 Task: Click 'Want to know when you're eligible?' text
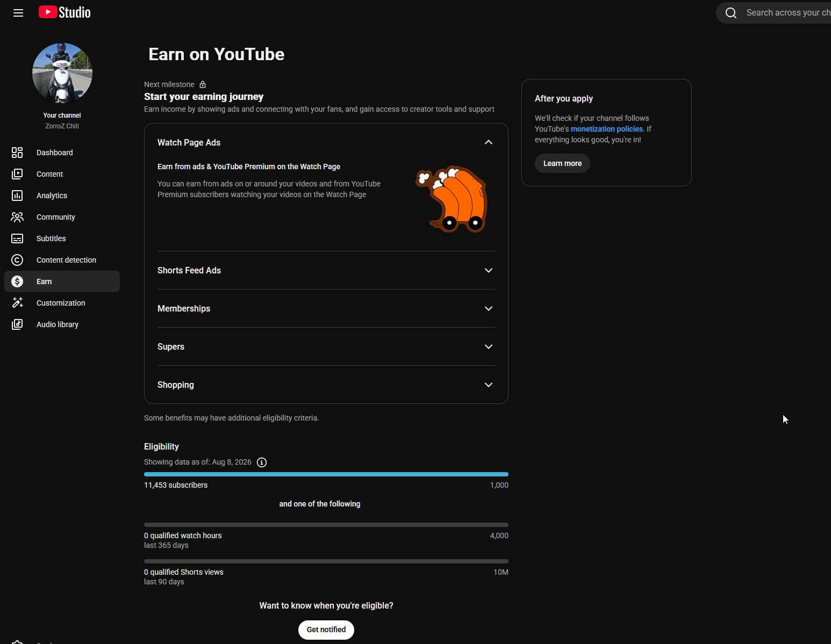pyautogui.click(x=326, y=606)
